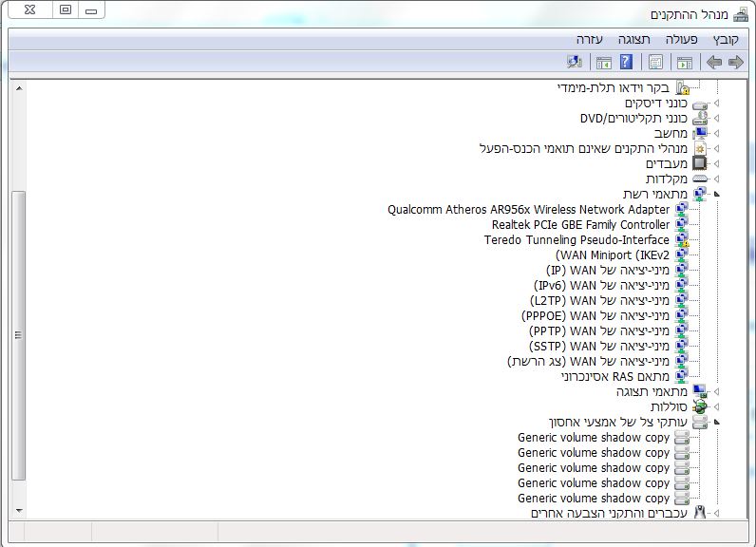Click the batteries (סוללות) category icon
The width and height of the screenshot is (756, 547).
(700, 406)
